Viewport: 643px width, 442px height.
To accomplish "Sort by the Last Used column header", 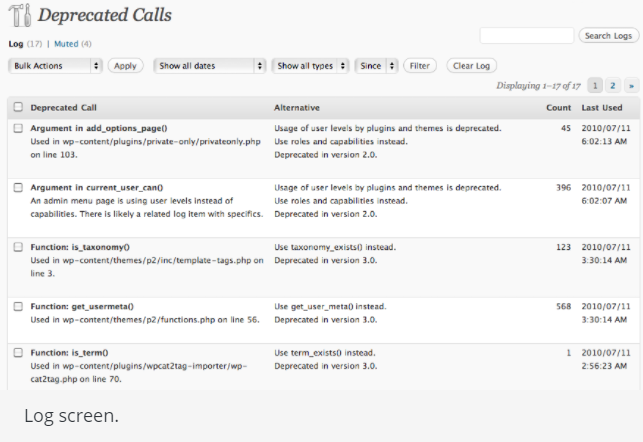I will [x=602, y=107].
